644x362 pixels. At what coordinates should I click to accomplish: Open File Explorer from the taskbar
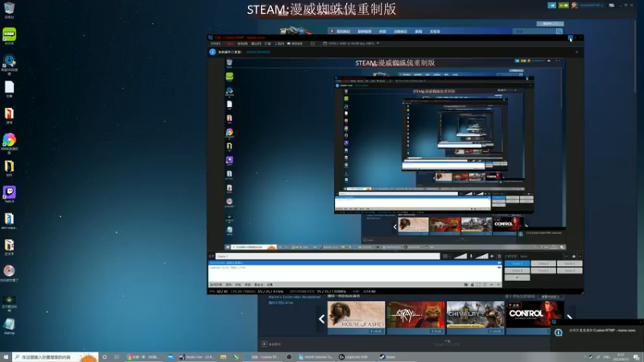point(223,357)
